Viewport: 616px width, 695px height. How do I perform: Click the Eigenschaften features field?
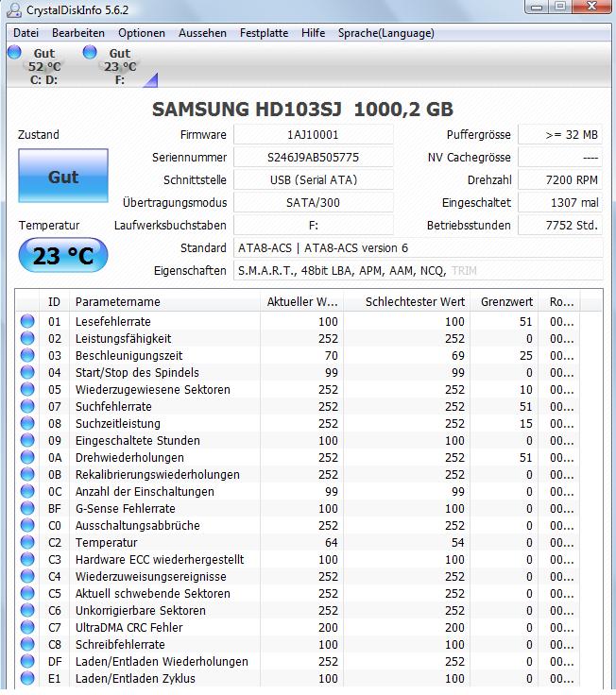pos(418,270)
